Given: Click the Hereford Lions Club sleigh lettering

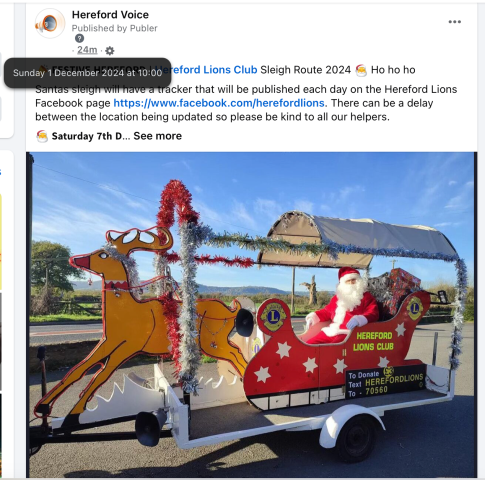Looking at the screenshot, I should pyautogui.click(x=373, y=341).
